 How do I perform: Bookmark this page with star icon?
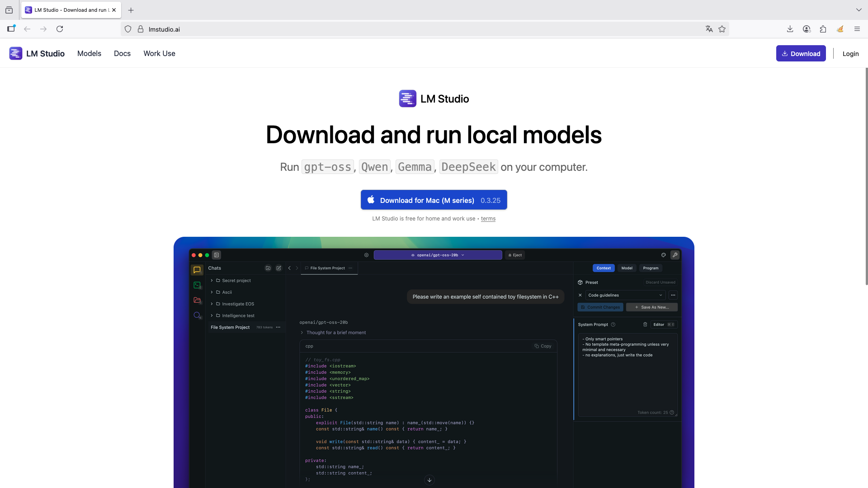(722, 29)
